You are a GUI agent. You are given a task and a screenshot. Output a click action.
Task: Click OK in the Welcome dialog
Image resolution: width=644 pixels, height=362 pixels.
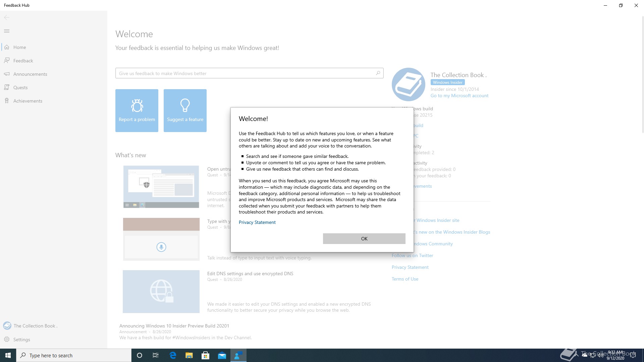coord(364,239)
